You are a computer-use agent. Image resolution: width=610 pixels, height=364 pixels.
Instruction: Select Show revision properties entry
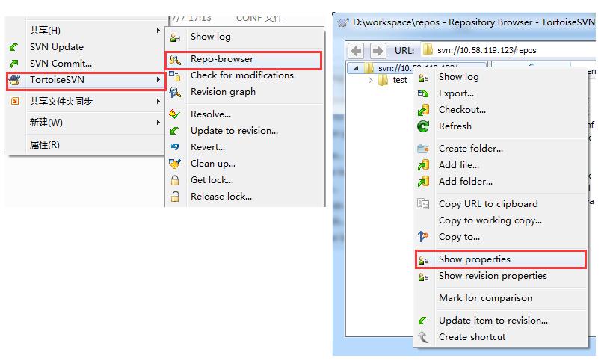click(501, 276)
